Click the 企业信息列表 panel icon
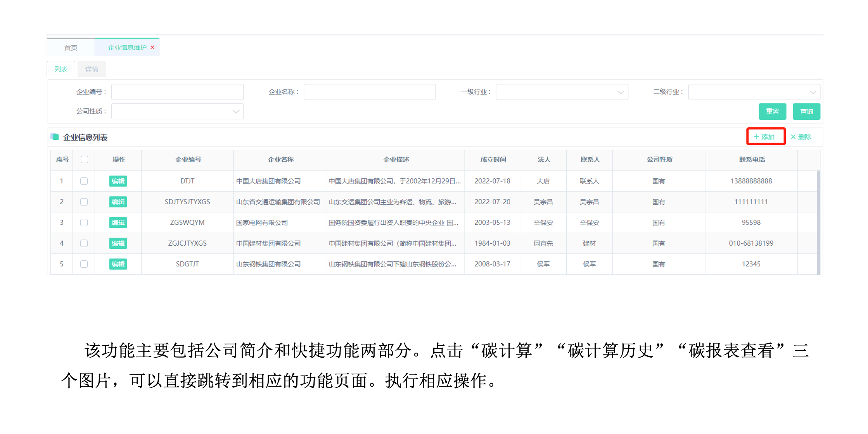The height and width of the screenshot is (434, 868). tap(55, 137)
